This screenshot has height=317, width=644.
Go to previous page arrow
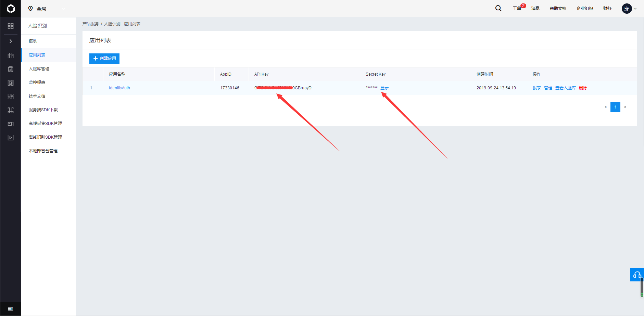[x=605, y=107]
